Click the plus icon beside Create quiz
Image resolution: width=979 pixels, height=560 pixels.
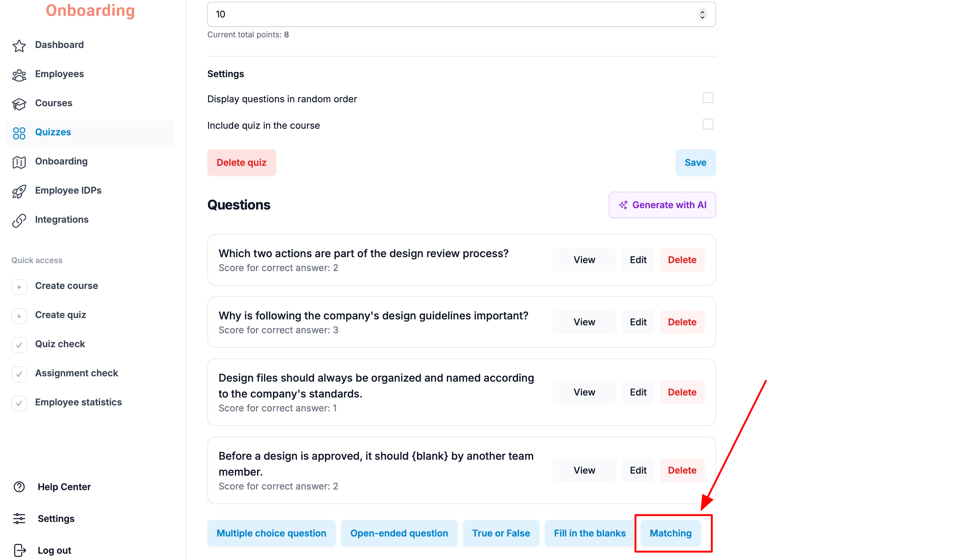click(x=19, y=316)
